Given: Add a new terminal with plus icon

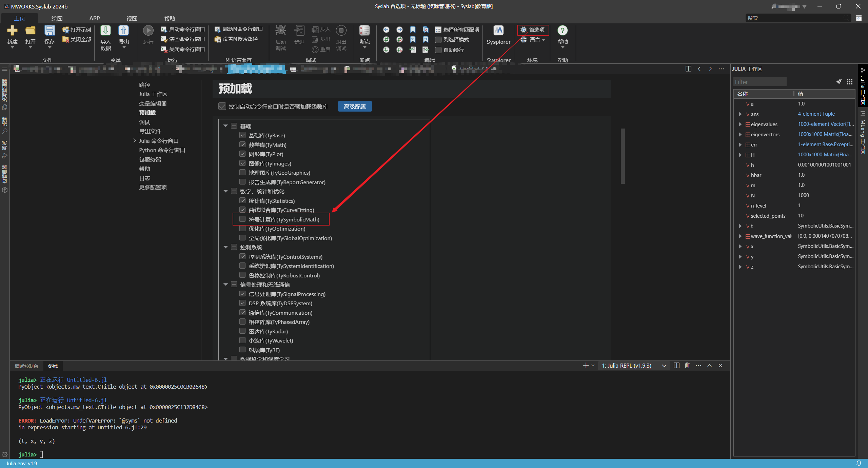Looking at the screenshot, I should point(586,366).
